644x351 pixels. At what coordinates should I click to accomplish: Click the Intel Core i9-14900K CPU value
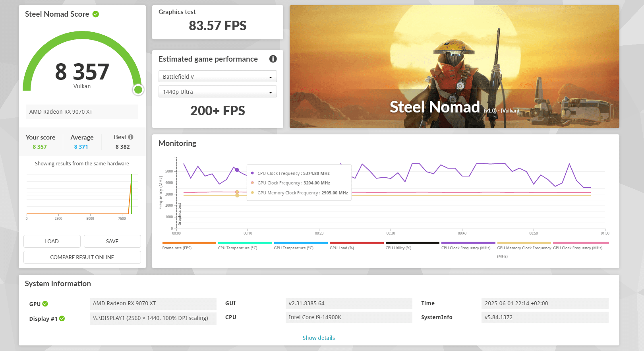(349, 317)
